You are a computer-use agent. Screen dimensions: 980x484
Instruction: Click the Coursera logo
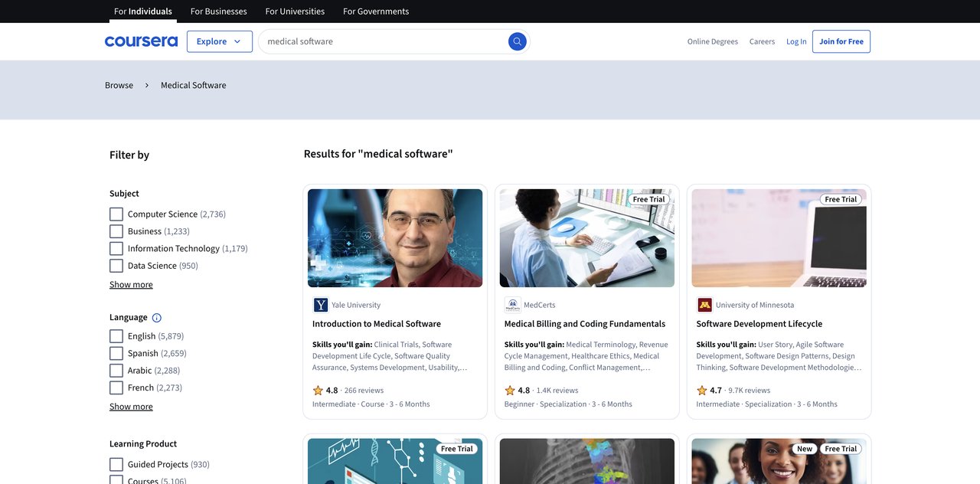141,41
